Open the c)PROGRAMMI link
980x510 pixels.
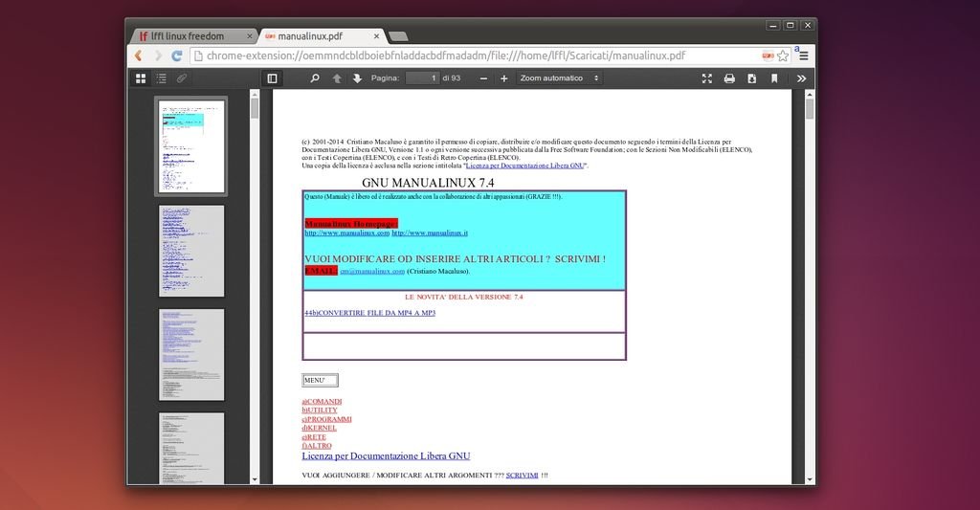[327, 419]
